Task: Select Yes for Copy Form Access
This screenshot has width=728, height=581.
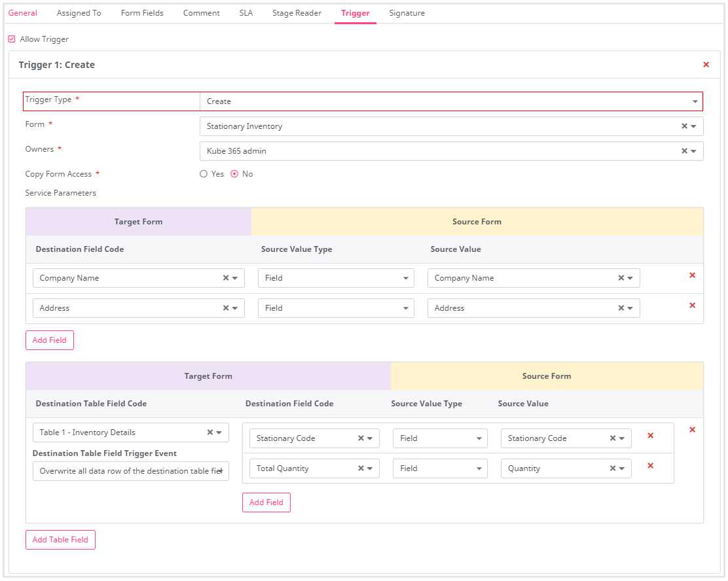Action: 204,174
